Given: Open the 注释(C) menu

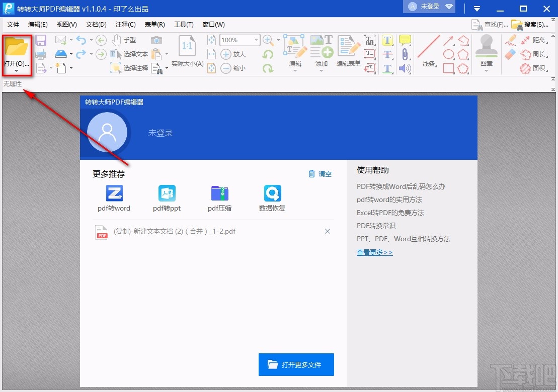Looking at the screenshot, I should tap(126, 24).
